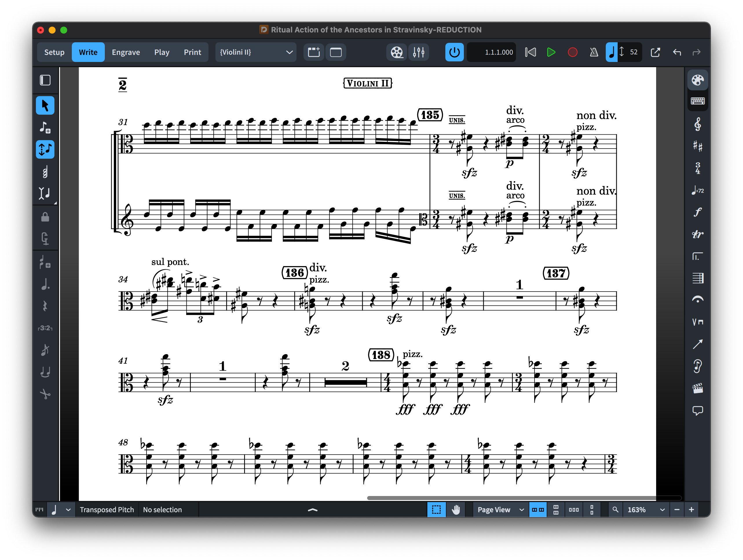Image resolution: width=743 pixels, height=560 pixels.
Task: Select the Grace notes tool
Action: 45,350
